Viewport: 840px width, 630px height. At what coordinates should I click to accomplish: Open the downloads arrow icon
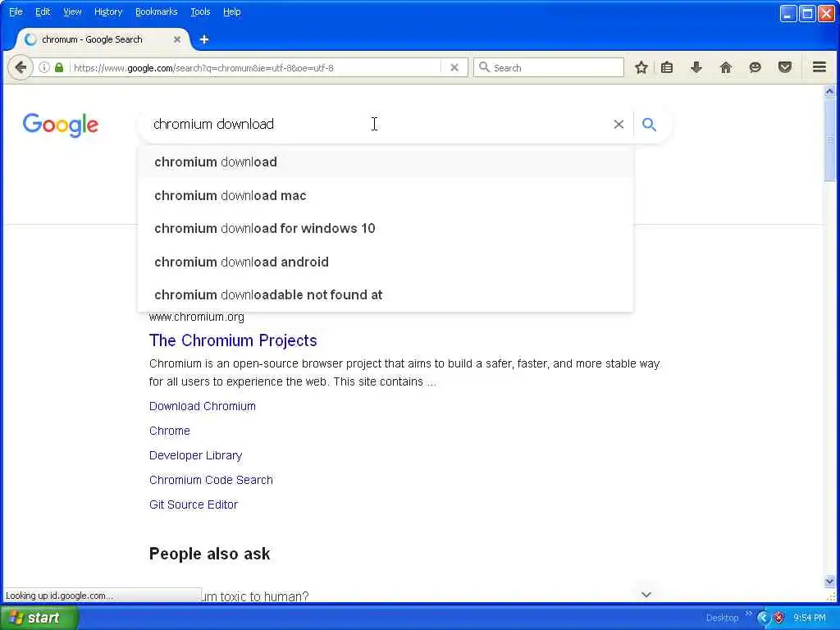tap(696, 67)
